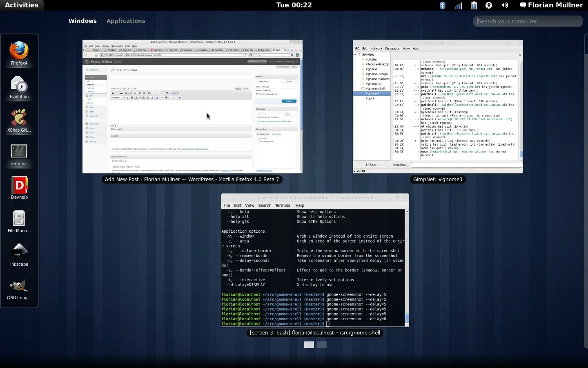588x368 pixels.
Task: Switch to the Windows view
Action: coord(82,21)
